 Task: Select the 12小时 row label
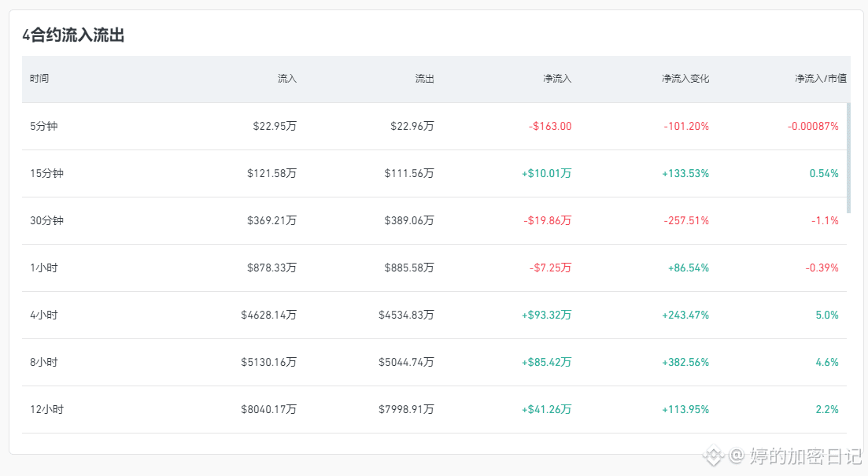pos(46,410)
